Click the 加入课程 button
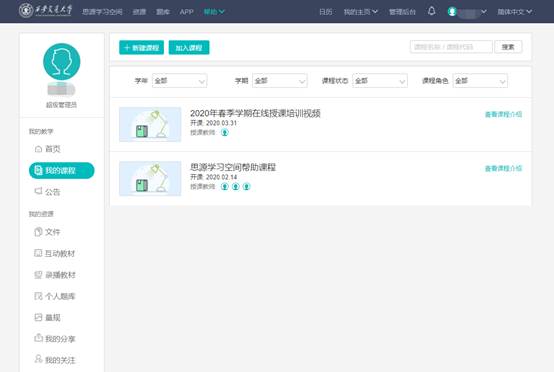 point(189,48)
